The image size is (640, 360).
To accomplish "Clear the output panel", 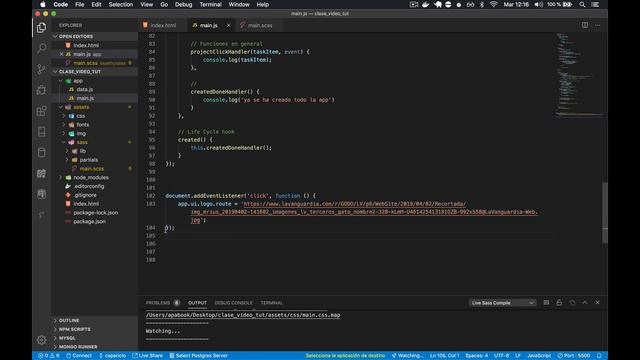I will [x=547, y=302].
